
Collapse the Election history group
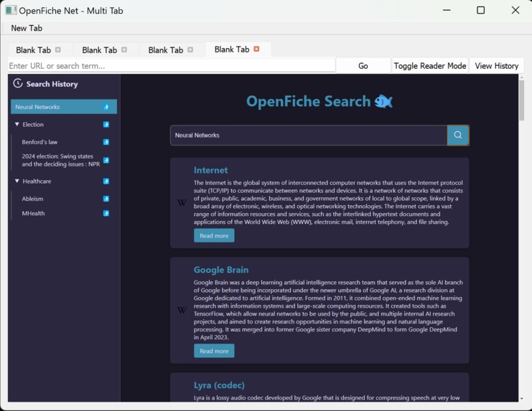[x=17, y=124]
